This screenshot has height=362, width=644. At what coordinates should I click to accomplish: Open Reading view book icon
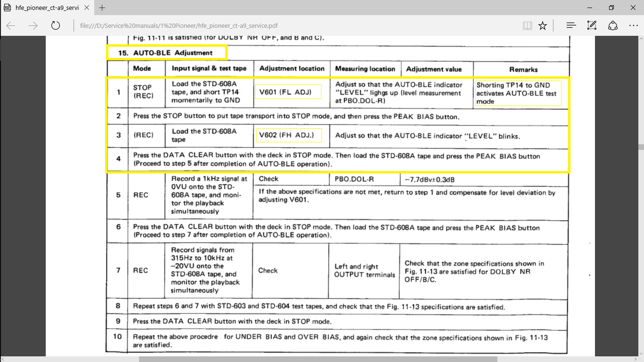(x=528, y=25)
